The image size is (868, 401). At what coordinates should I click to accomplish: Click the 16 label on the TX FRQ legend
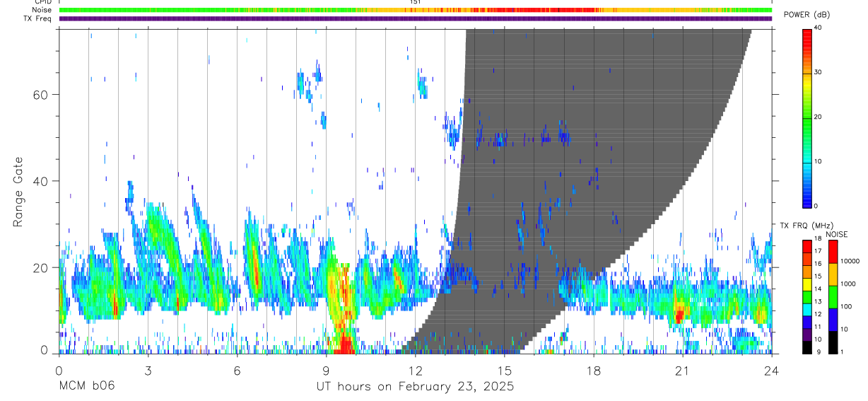[817, 263]
